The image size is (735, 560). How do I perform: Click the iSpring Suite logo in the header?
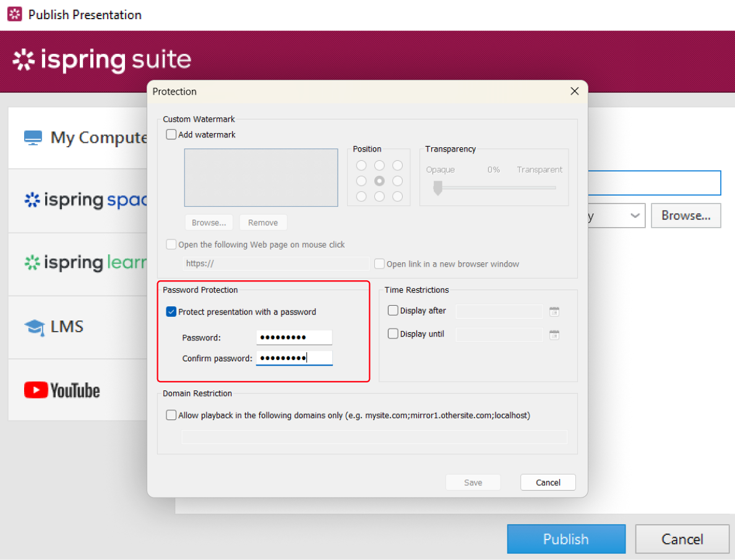point(101,60)
